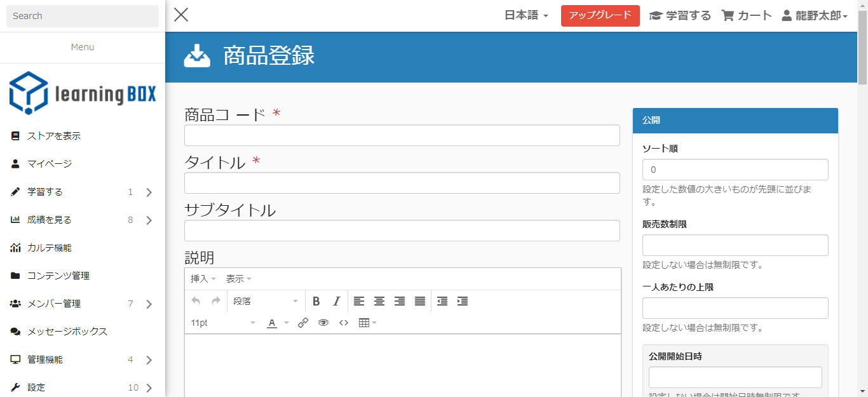Click the table insert icon

click(x=367, y=323)
